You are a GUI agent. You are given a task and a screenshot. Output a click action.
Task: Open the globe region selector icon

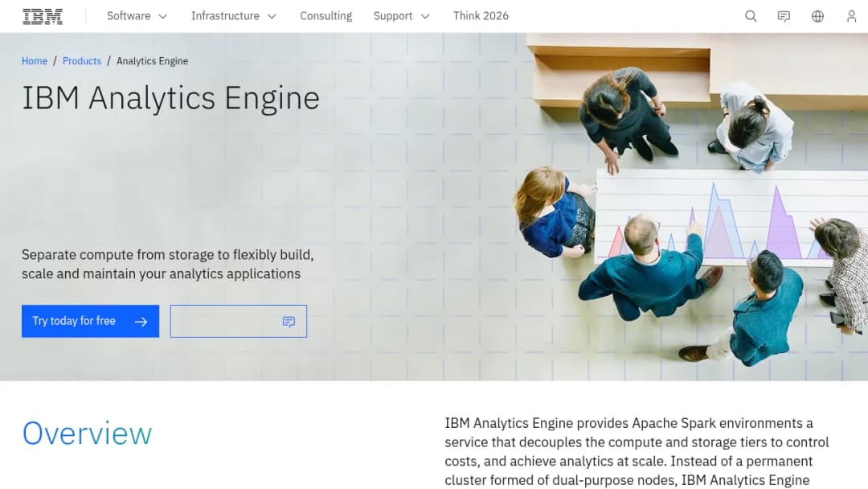(817, 17)
